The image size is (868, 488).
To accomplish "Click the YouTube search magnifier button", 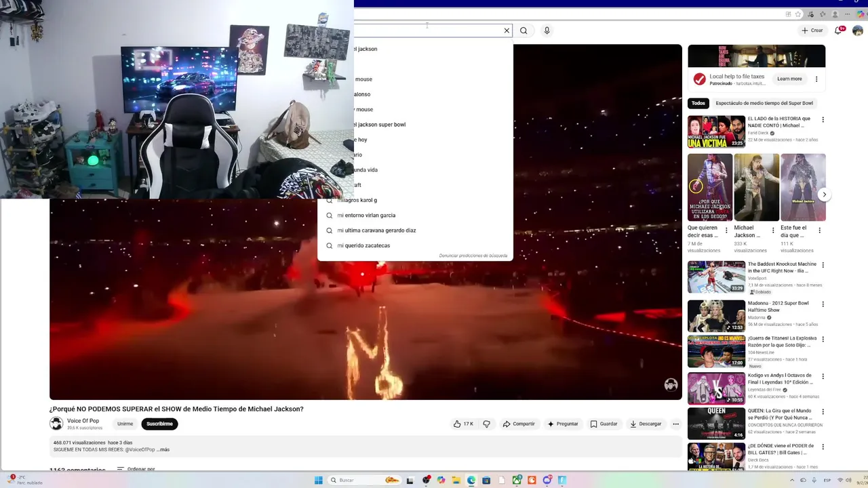I will pyautogui.click(x=524, y=30).
